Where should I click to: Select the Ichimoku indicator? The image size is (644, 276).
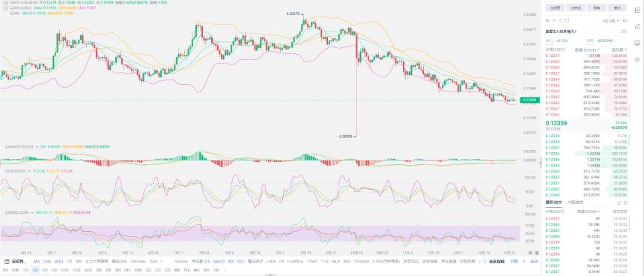coord(139,262)
